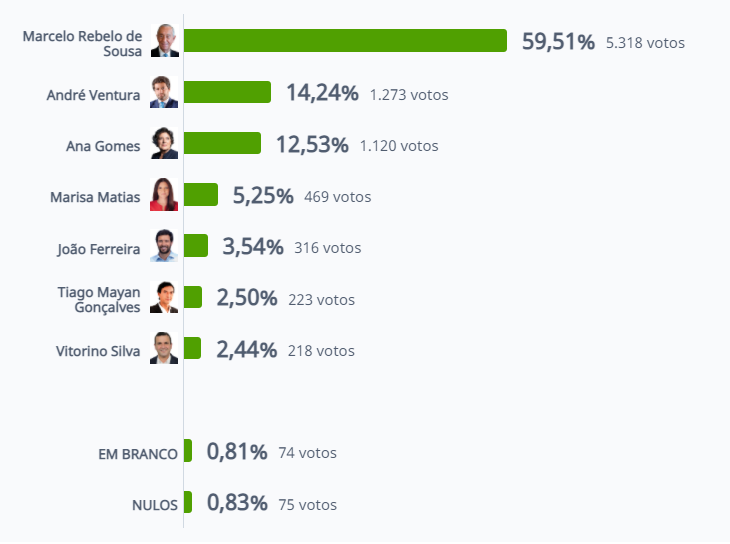Click Vitorino Silva's portrait photo
730x544 pixels.
click(164, 348)
